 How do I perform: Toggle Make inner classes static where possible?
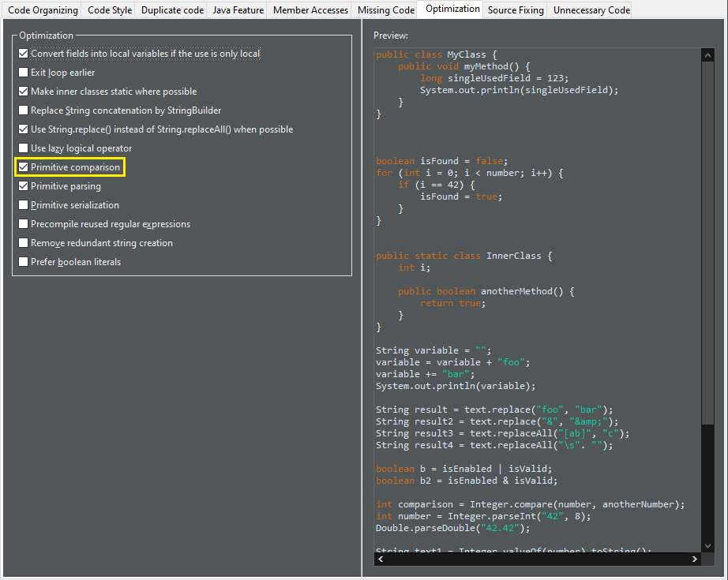(x=23, y=92)
